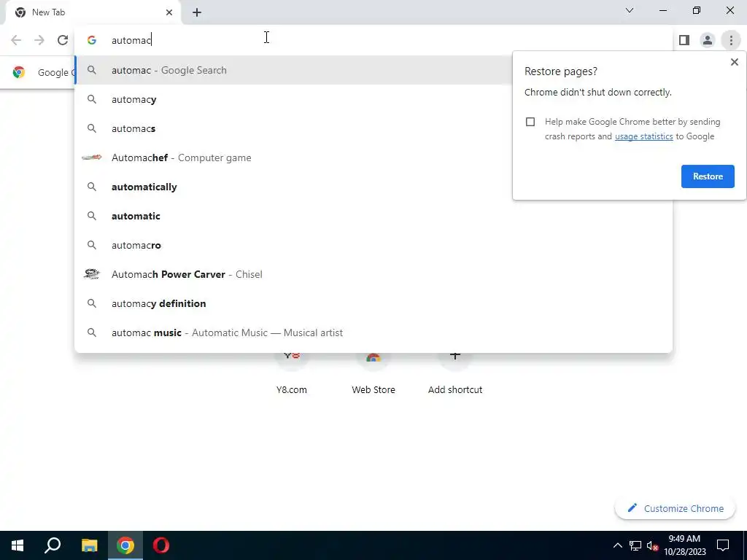
Task: Show hidden tray icons chevron
Action: click(617, 545)
